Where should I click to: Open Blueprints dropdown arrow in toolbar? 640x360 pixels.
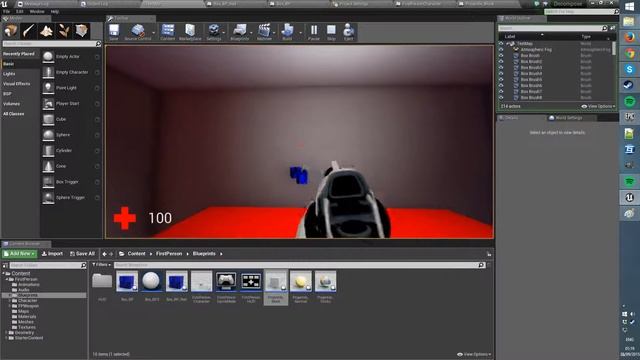click(251, 33)
